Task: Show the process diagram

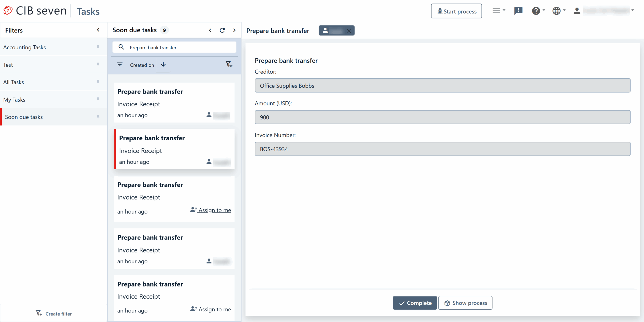Action: click(x=465, y=303)
